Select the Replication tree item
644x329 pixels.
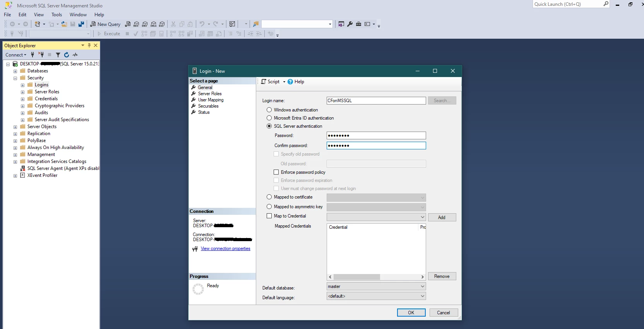pyautogui.click(x=39, y=134)
